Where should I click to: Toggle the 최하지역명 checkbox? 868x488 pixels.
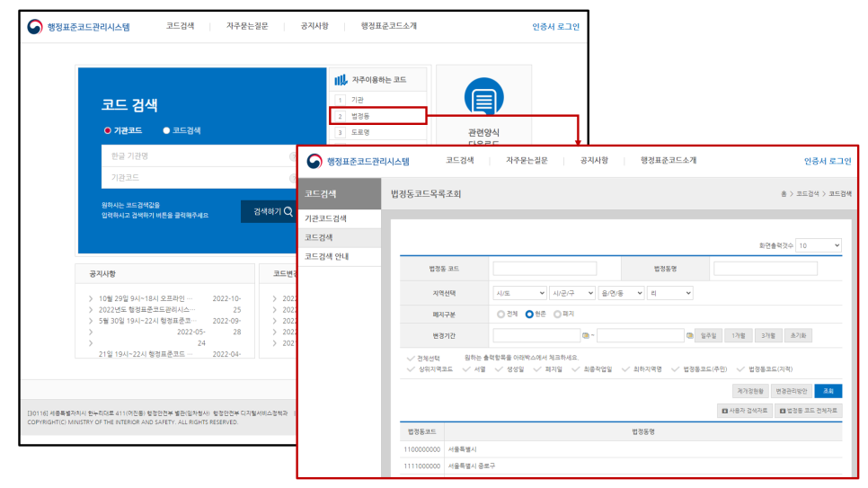click(625, 368)
